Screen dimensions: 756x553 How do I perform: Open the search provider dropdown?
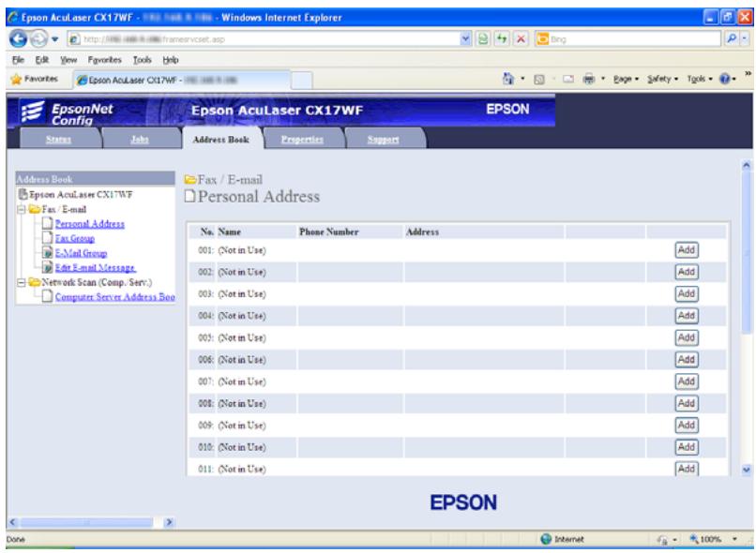tap(745, 38)
